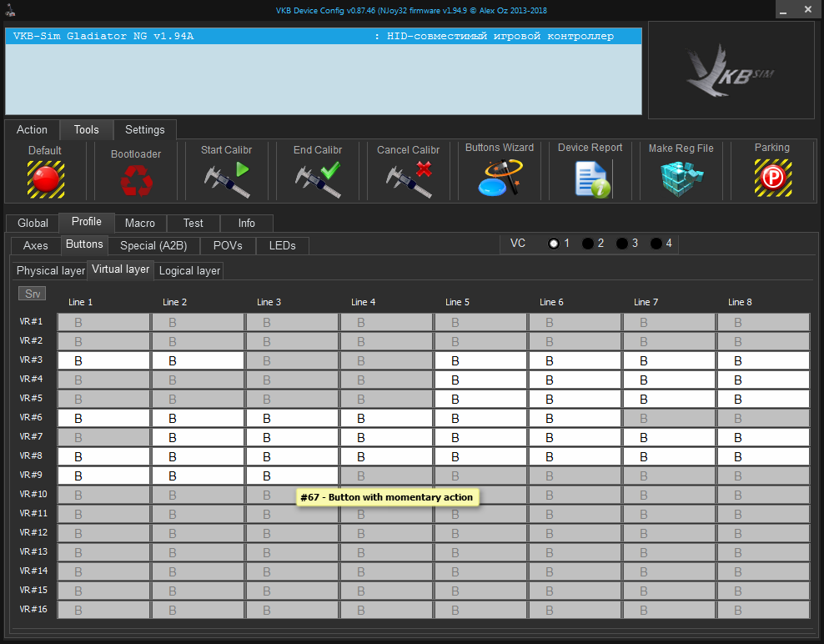Click the Line 4 column header
824x644 pixels.
click(363, 302)
